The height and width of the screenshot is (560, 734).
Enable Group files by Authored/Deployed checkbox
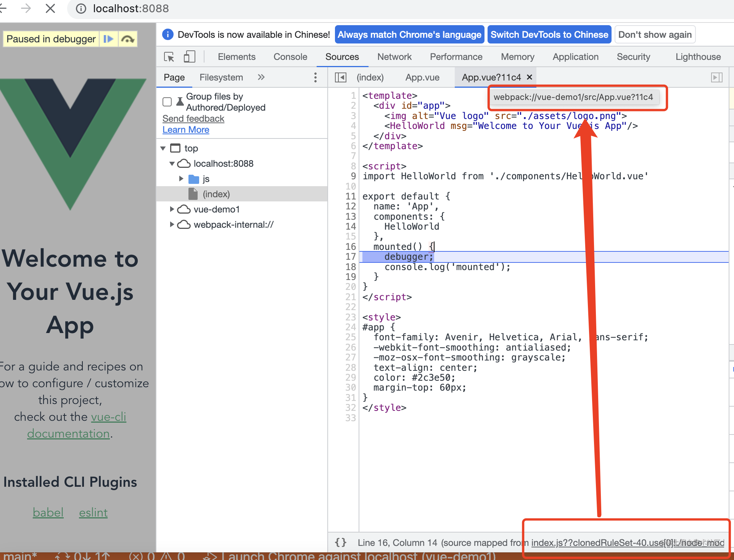[167, 102]
